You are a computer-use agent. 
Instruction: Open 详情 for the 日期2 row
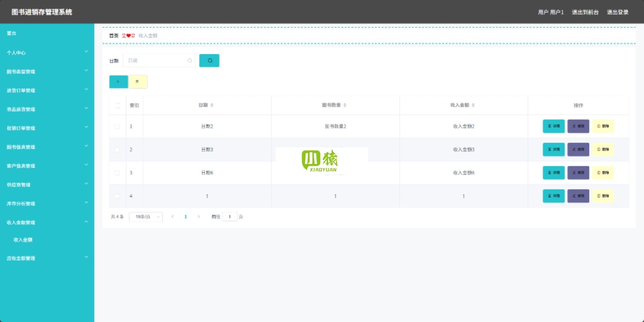click(x=554, y=126)
